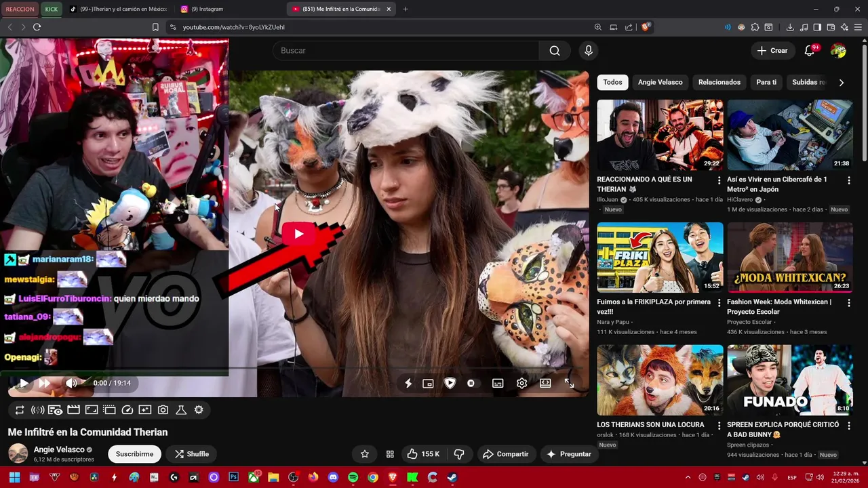868x488 pixels.
Task: Click the speedometer playback speed icon
Action: pyautogui.click(x=127, y=410)
